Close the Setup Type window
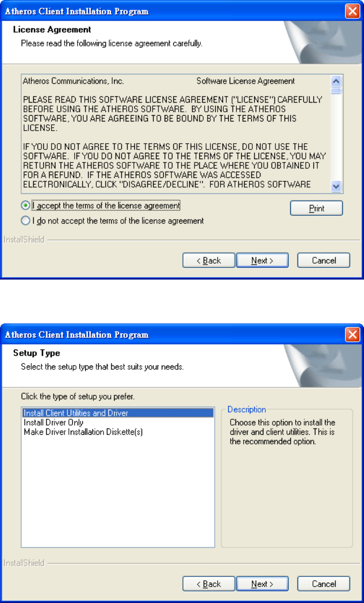The image size is (364, 603). [353, 335]
